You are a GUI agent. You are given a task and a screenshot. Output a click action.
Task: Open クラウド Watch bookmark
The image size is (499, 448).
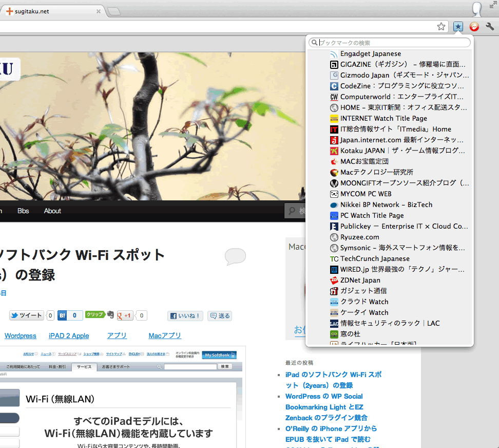pyautogui.click(x=390, y=302)
